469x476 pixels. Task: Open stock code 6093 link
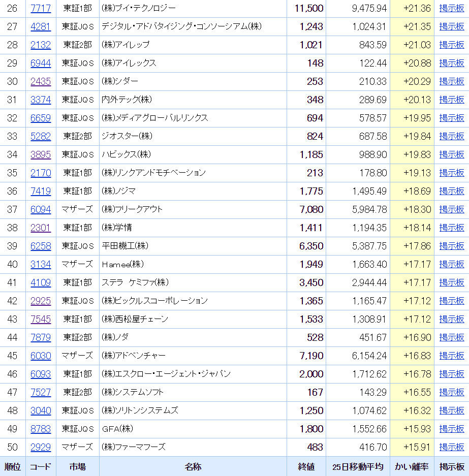click(x=41, y=374)
